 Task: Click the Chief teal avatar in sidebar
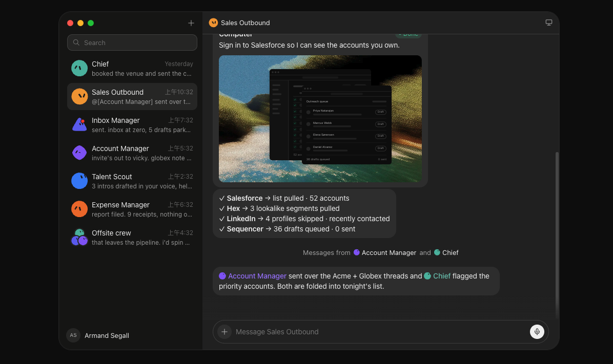point(79,69)
